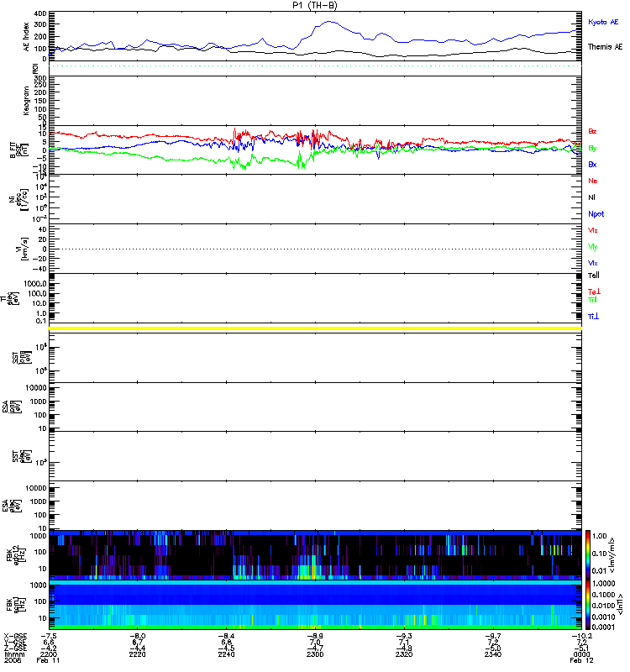Click the red Te⊥ legend label
This screenshot has height=672, width=630.
coord(594,291)
